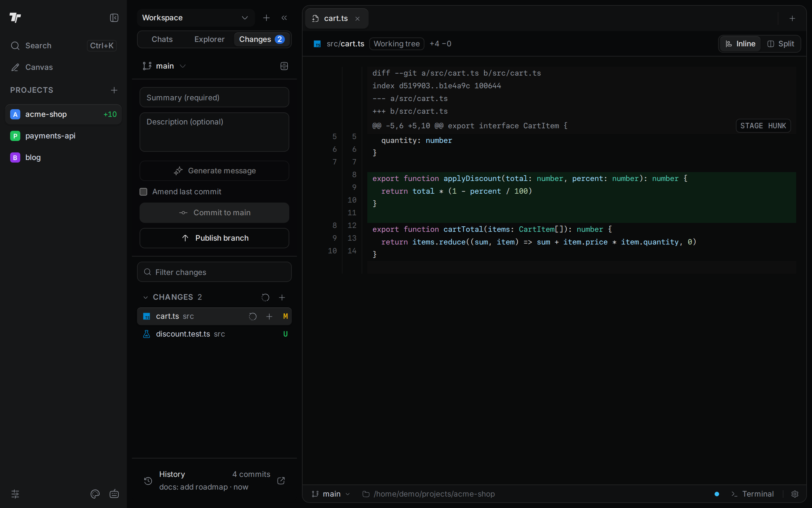The height and width of the screenshot is (508, 812).
Task: Click Publish branch button
Action: 214,238
